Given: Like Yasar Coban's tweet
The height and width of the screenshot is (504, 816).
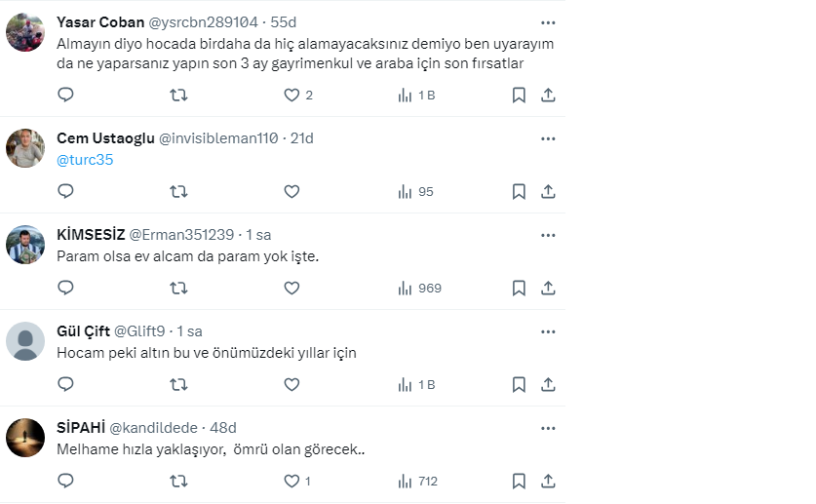Looking at the screenshot, I should click(x=291, y=96).
